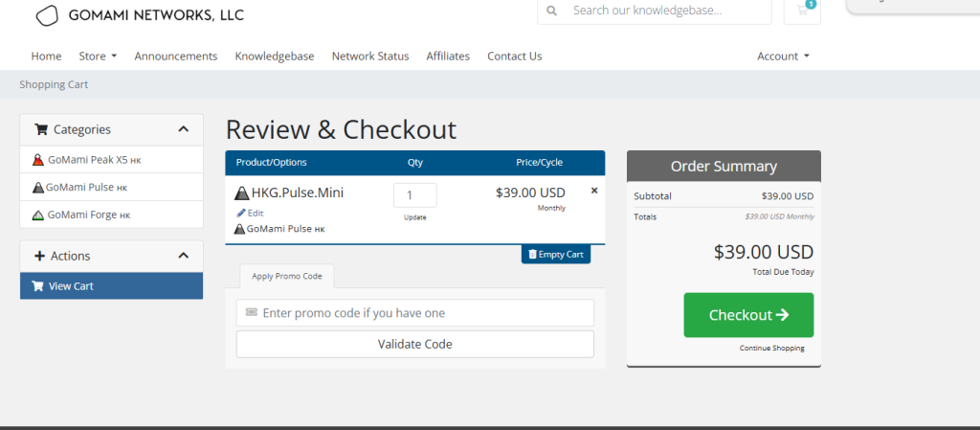Image resolution: width=980 pixels, height=430 pixels.
Task: Click the knowledgebase search field
Action: click(x=655, y=11)
